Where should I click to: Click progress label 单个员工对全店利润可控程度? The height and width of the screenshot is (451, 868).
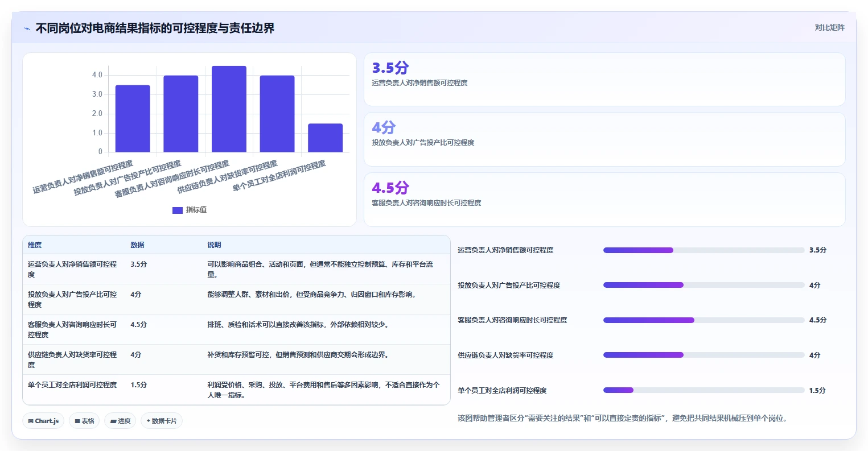(502, 391)
